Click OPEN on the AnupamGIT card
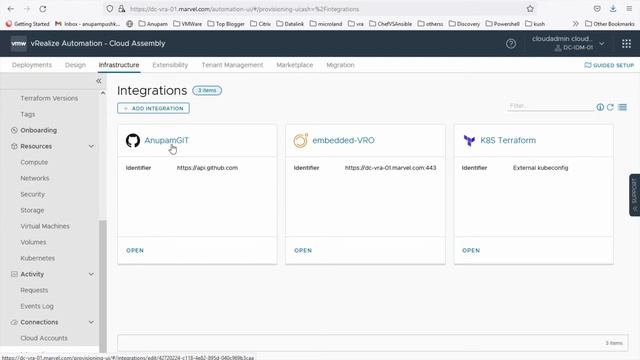The width and height of the screenshot is (640, 360). (135, 250)
